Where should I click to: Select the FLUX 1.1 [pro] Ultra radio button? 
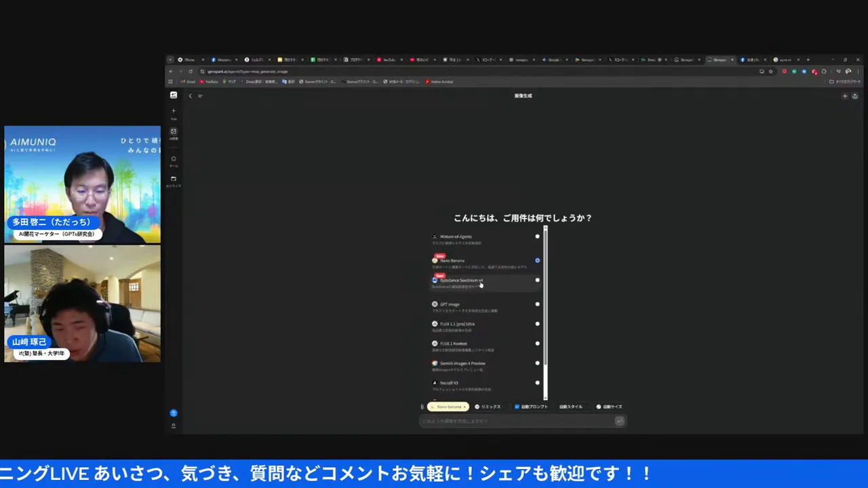pos(537,324)
